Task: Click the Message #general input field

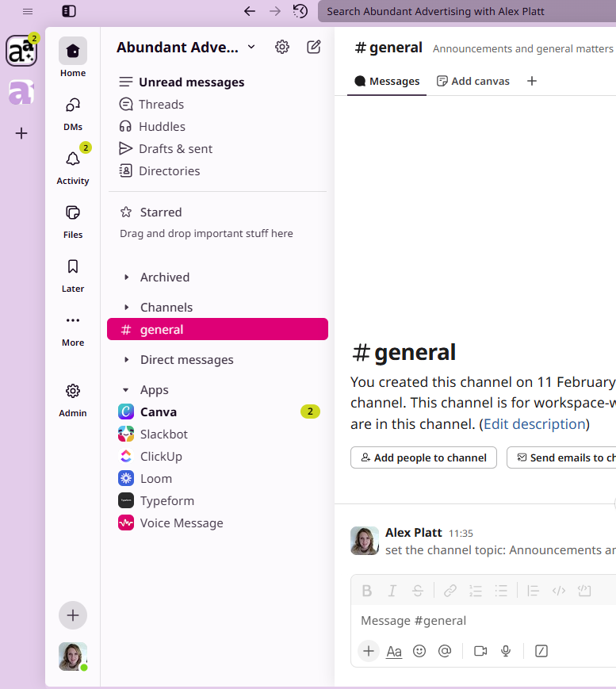Action: point(485,621)
